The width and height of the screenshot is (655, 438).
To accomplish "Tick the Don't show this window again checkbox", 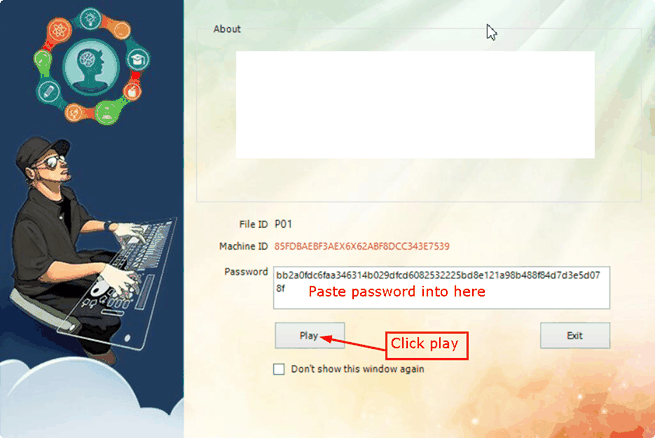I will [279, 369].
